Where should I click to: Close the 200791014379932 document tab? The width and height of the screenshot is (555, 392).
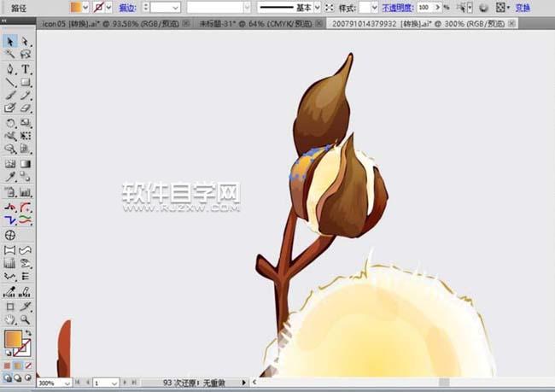[x=511, y=23]
